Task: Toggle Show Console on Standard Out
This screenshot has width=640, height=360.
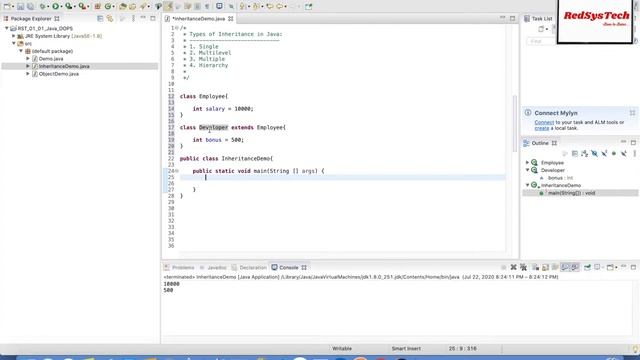Action: [564, 267]
